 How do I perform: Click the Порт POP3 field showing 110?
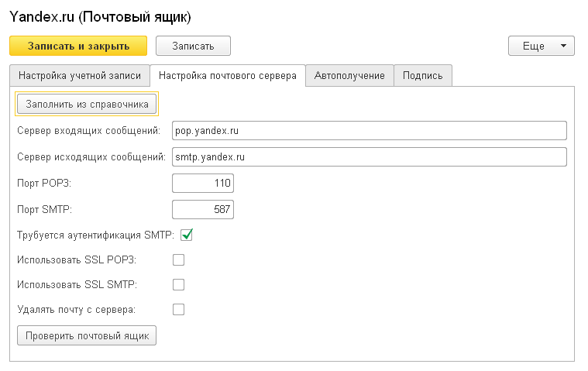[203, 183]
